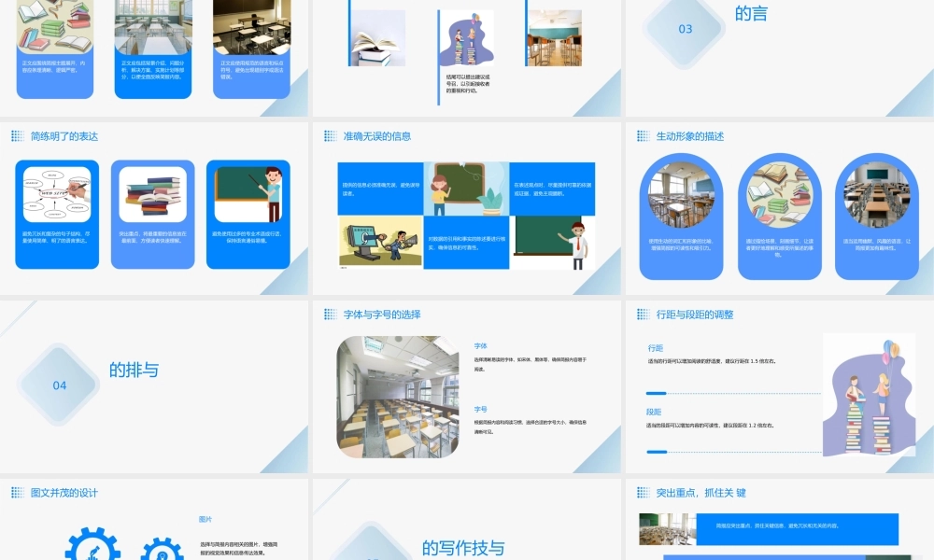This screenshot has width=934, height=560.
Task: Select the 突出重点 slide title
Action: pos(700,492)
